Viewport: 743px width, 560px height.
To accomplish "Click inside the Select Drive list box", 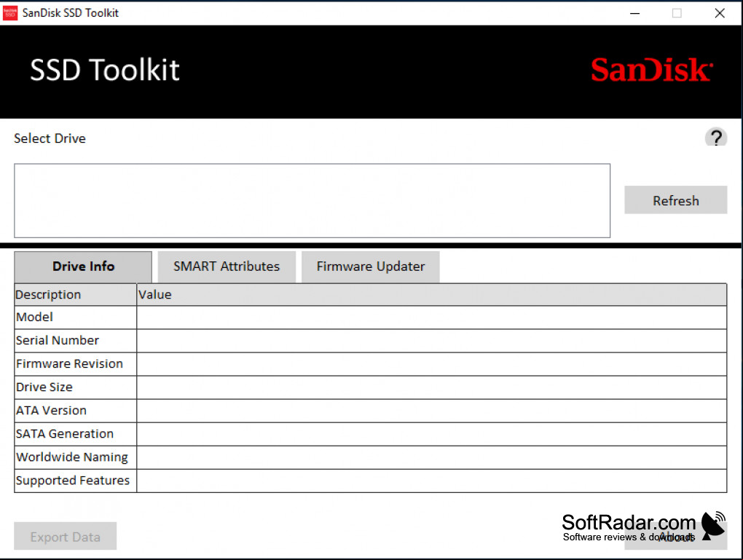I will pyautogui.click(x=312, y=200).
